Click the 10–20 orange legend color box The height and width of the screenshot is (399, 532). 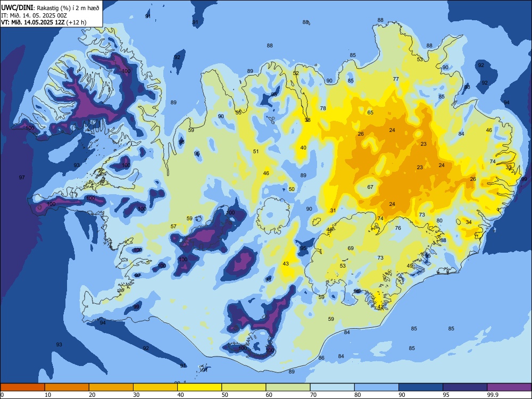[67, 387]
